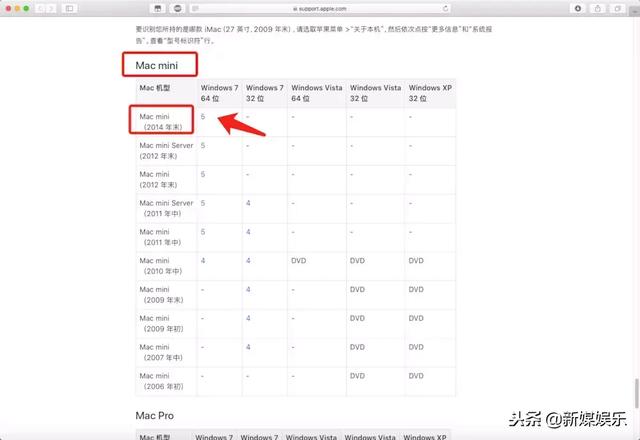Open link 4 in Mac mini (2007 年中) row
Image resolution: width=640 pixels, height=440 pixels.
(x=248, y=347)
